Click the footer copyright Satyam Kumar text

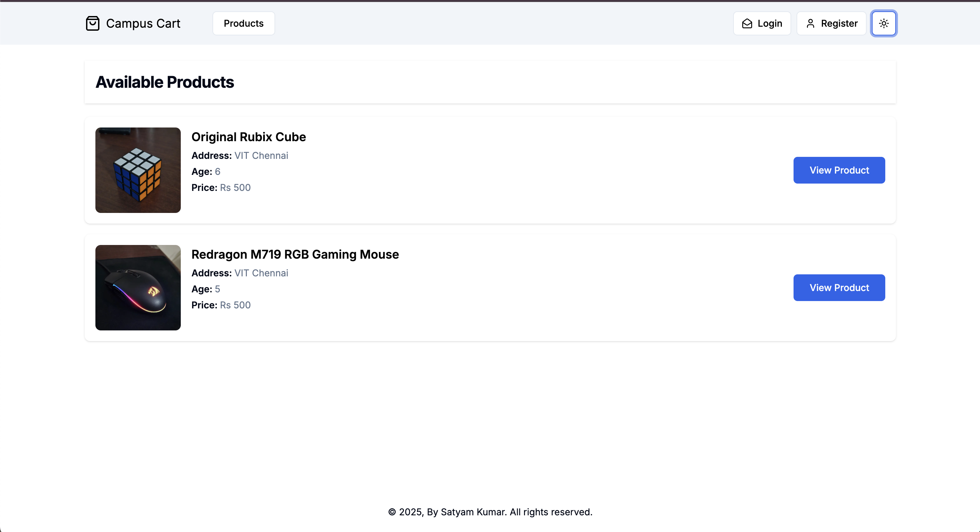click(490, 512)
